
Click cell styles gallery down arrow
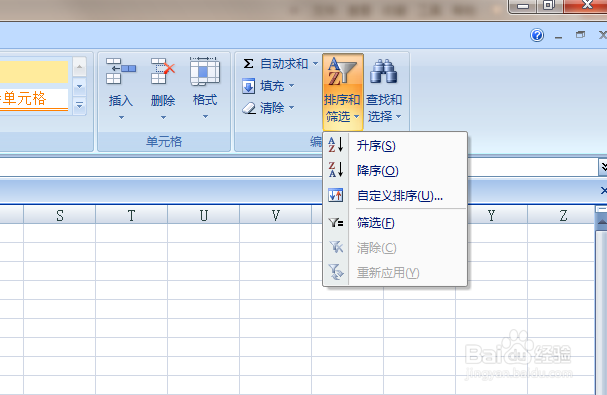[79, 86]
